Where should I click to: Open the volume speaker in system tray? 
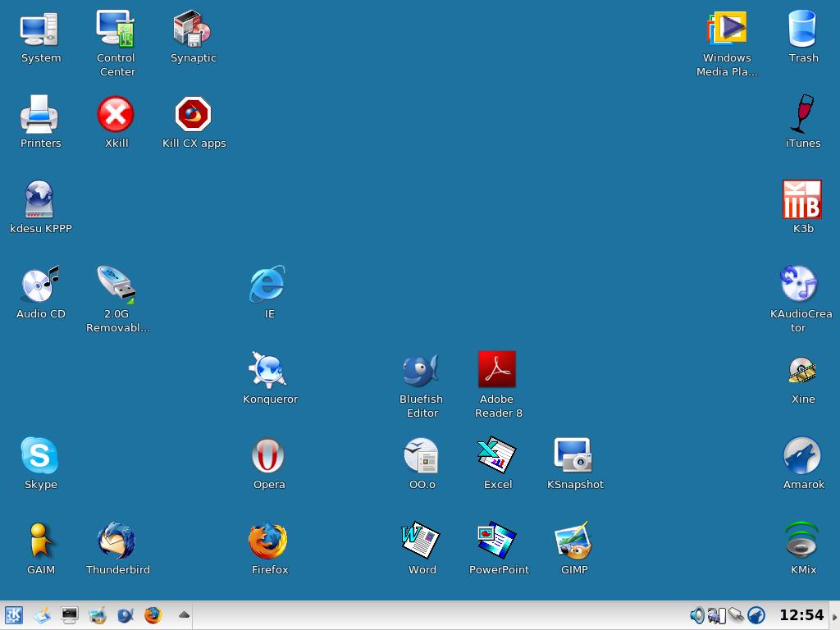[x=696, y=615]
